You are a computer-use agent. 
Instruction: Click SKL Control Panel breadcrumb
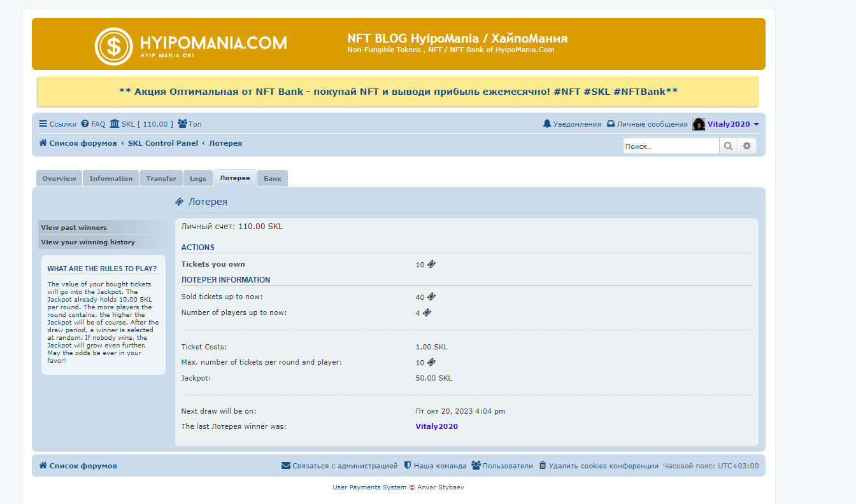[x=163, y=143]
